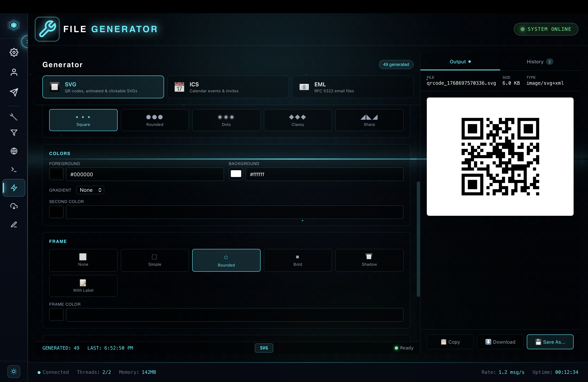Screen dimensions: 588x382
Task: Enable the Classy dot style
Action: pyautogui.click(x=297, y=120)
